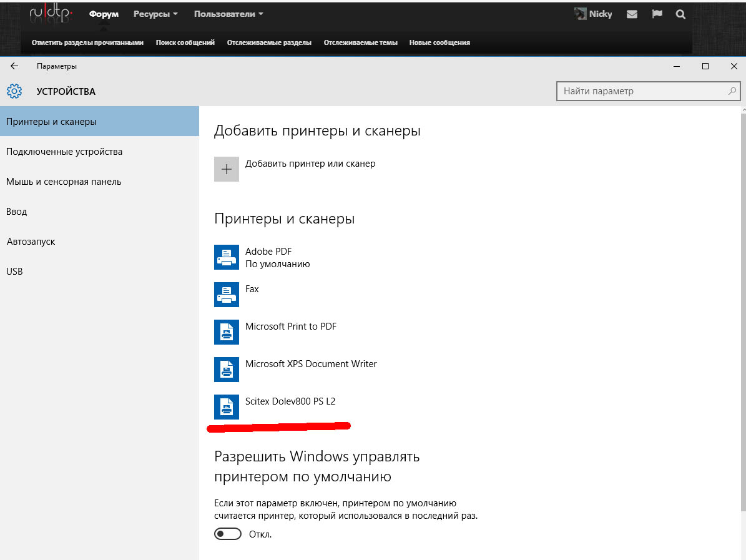Click the plus icon to add printer
The image size is (746, 560).
pos(227,169)
